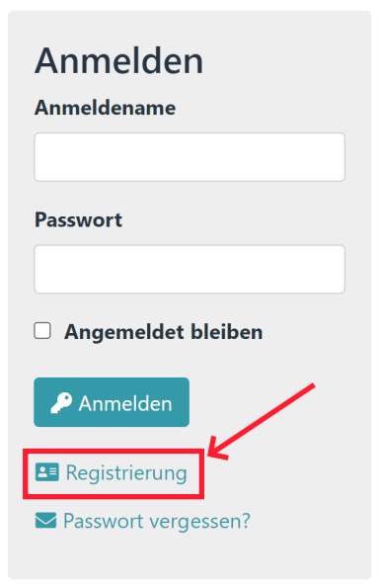Place cursor in username text box
Screen dimensions: 380x588
point(190,157)
